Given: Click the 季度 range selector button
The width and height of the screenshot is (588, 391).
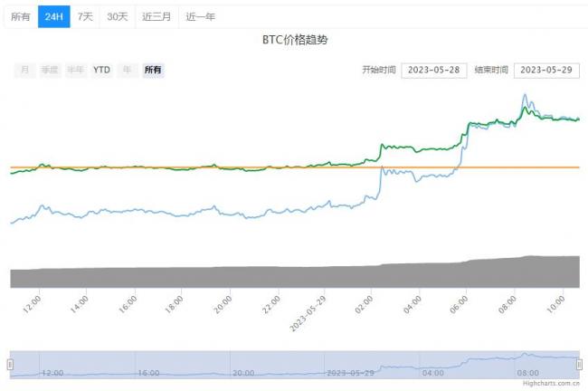Looking at the screenshot, I should 49,71.
